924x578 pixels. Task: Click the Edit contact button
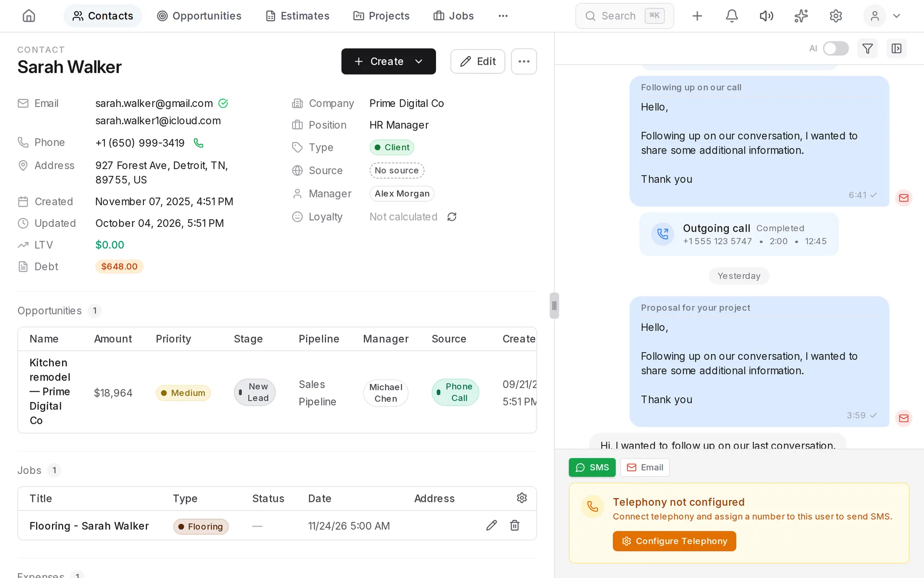pos(477,62)
